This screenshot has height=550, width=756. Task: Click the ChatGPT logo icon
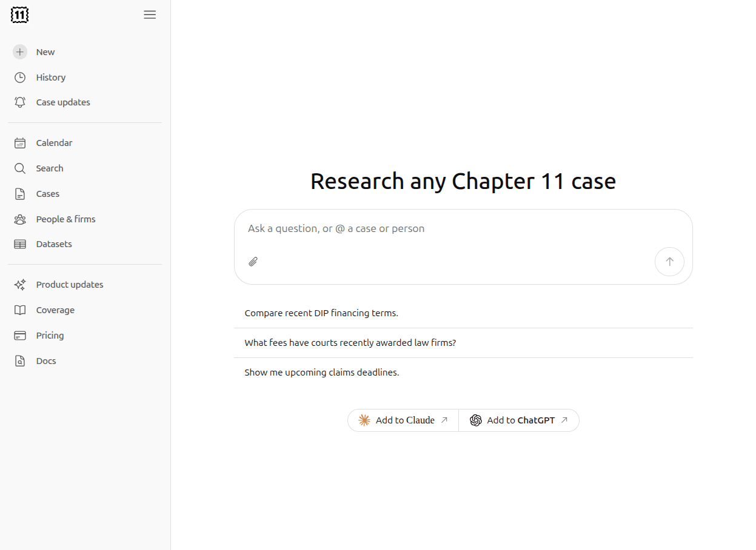[x=476, y=420]
